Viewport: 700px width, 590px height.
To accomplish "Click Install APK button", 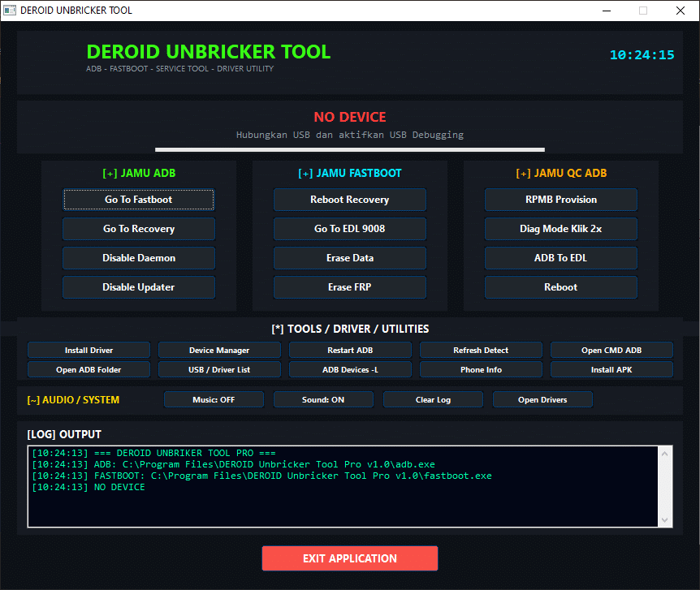I will pyautogui.click(x=611, y=369).
